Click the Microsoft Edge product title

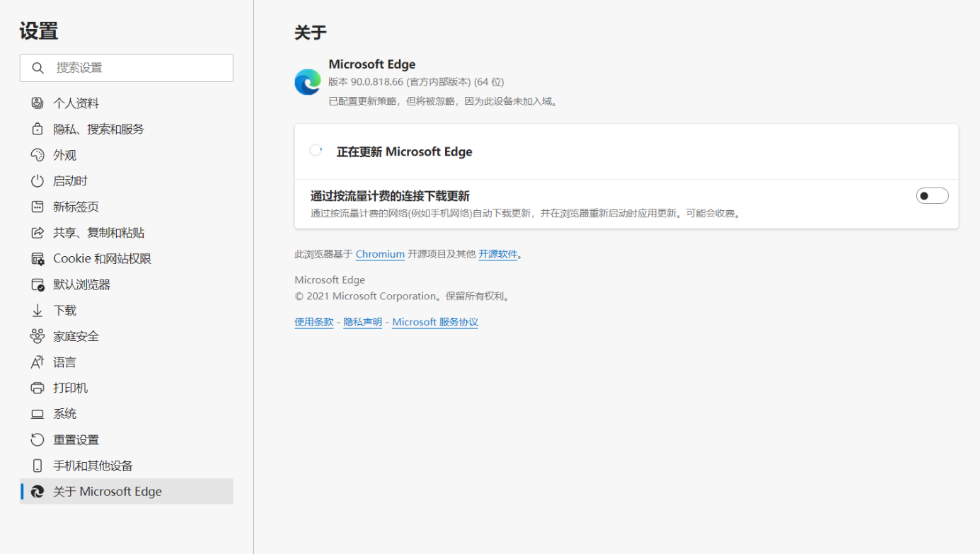(372, 64)
